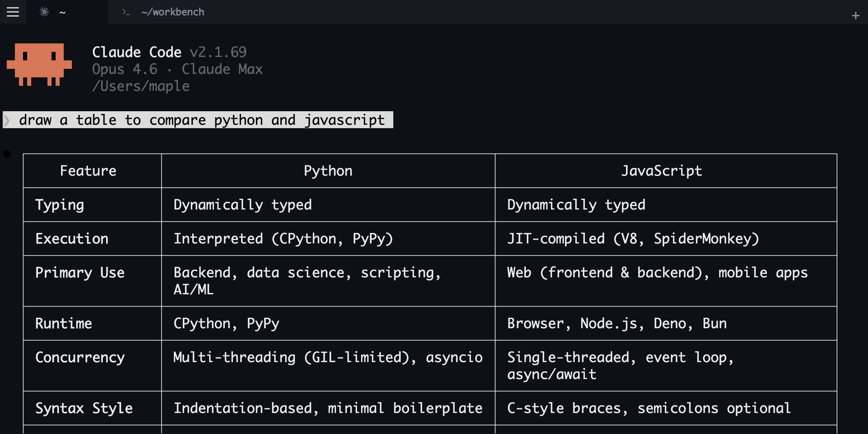
Task: Click the terminal prompt icon on workbench tab
Action: tap(126, 12)
